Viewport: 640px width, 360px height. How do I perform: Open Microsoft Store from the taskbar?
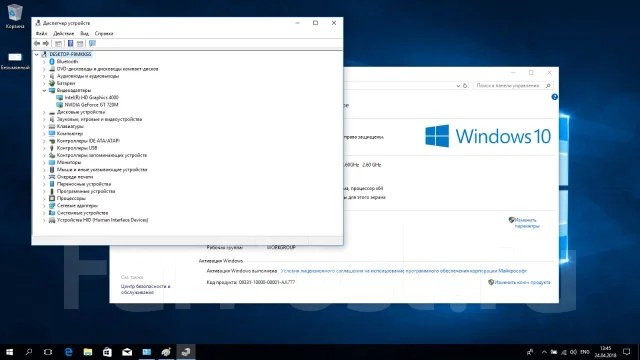107,352
